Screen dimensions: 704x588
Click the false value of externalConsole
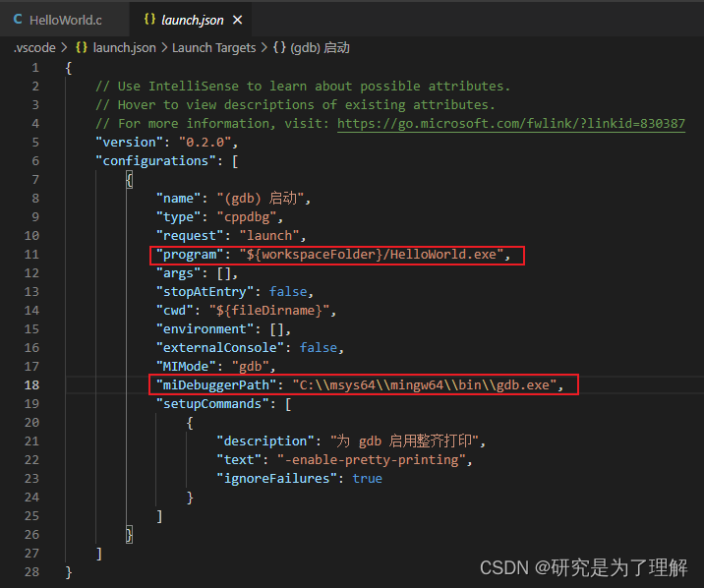pyautogui.click(x=319, y=348)
